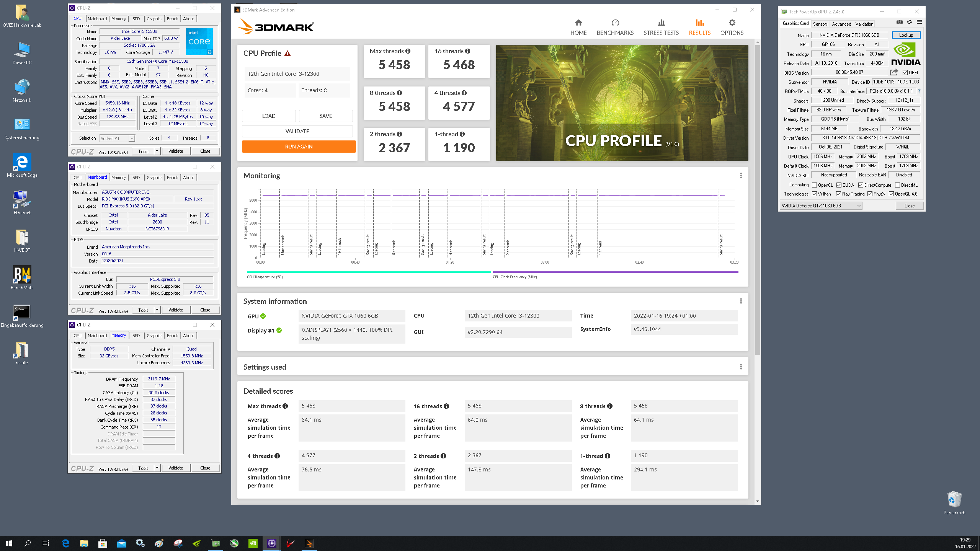Open the HWBOT desktop folder
Viewport: 980px width, 551px height.
pyautogui.click(x=22, y=240)
